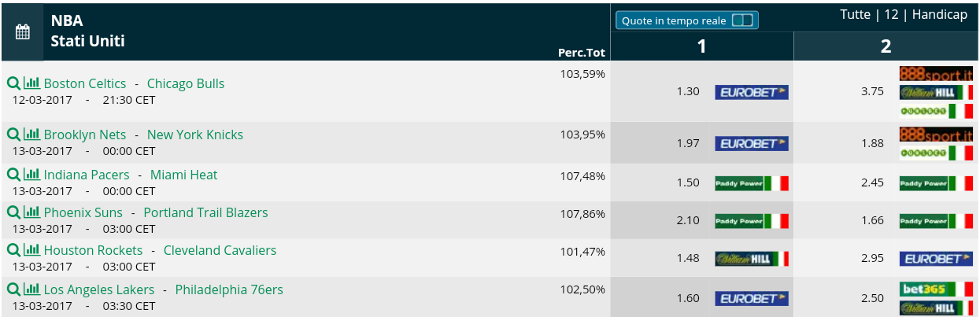Viewport: 980px width, 317px height.
Task: Sort by the column 1 header
Action: point(701,46)
